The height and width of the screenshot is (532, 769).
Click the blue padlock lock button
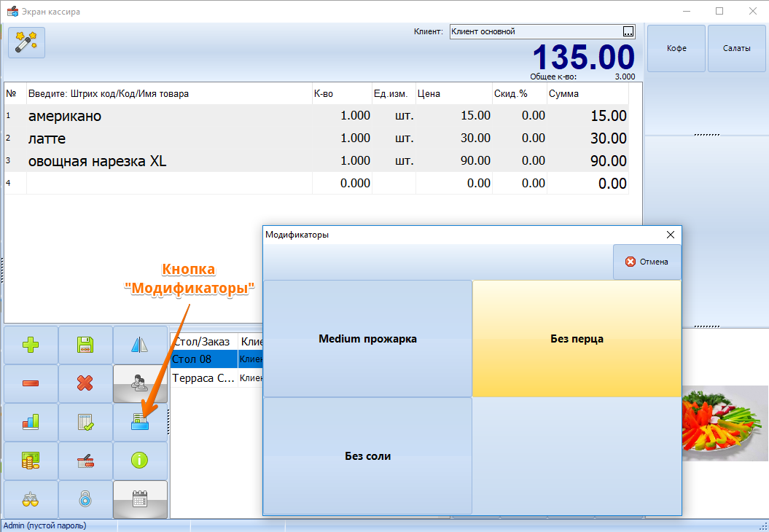coord(85,500)
